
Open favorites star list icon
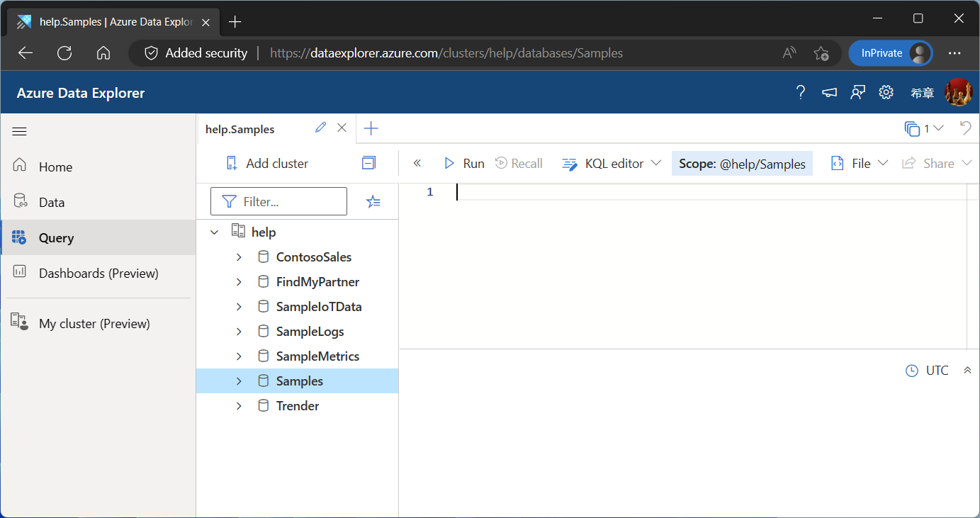(x=373, y=202)
